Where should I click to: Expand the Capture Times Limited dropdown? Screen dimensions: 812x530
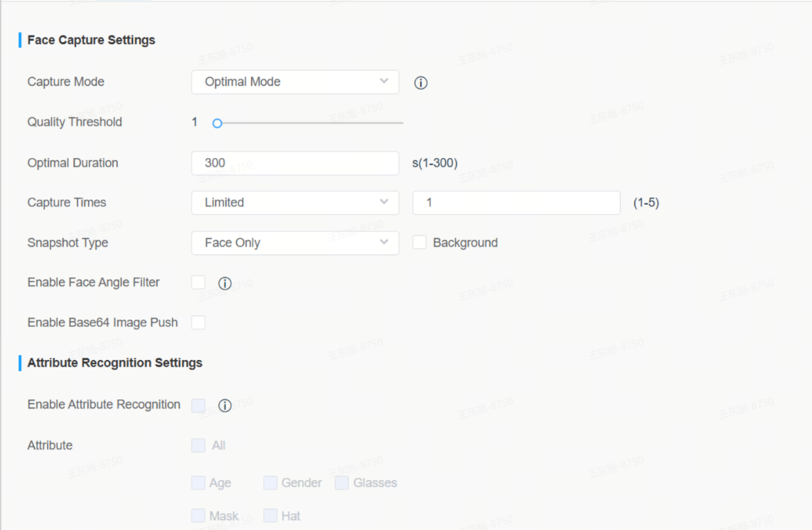point(295,203)
